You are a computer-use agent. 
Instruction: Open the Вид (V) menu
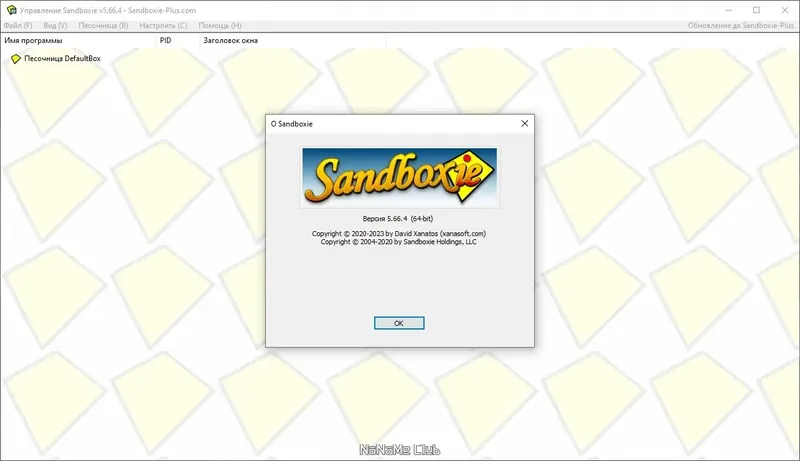click(x=55, y=25)
